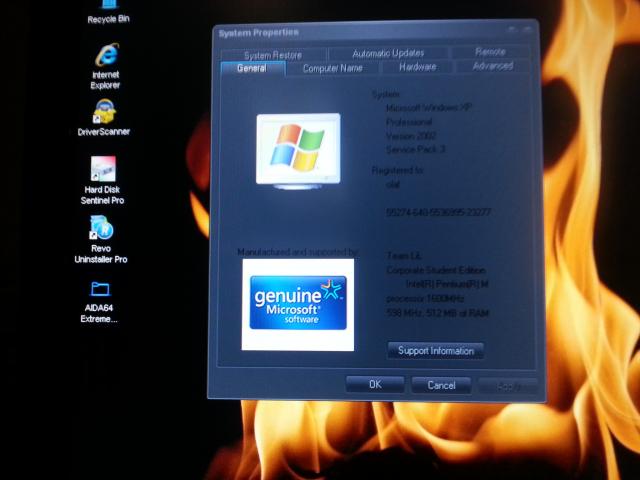The width and height of the screenshot is (640, 480).
Task: Show the Advanced tab
Action: (493, 66)
